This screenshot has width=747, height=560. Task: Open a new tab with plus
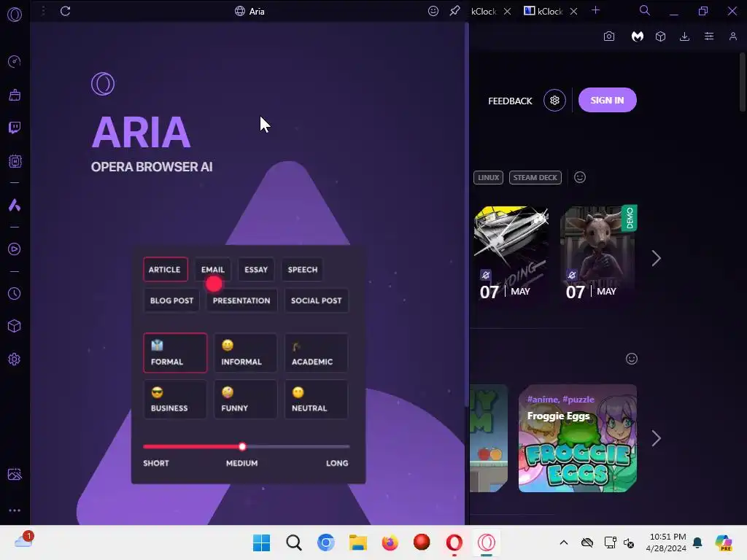595,10
